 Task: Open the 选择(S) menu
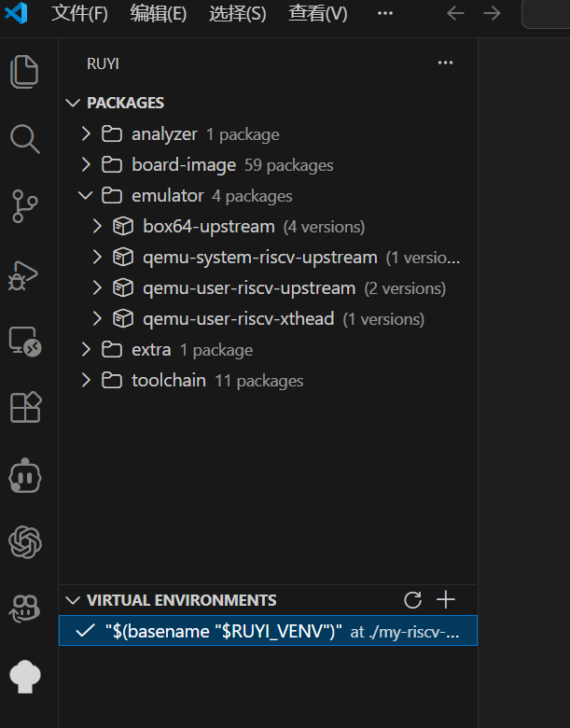point(237,14)
